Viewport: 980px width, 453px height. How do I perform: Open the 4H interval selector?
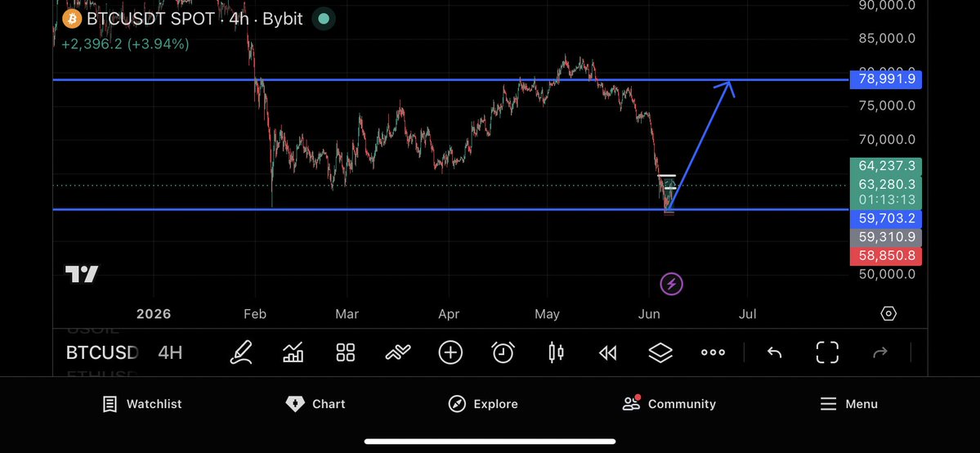(x=170, y=353)
